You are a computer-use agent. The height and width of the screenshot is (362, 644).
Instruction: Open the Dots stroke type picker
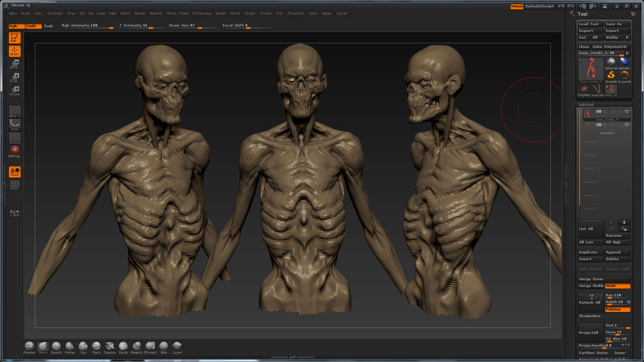click(15, 125)
